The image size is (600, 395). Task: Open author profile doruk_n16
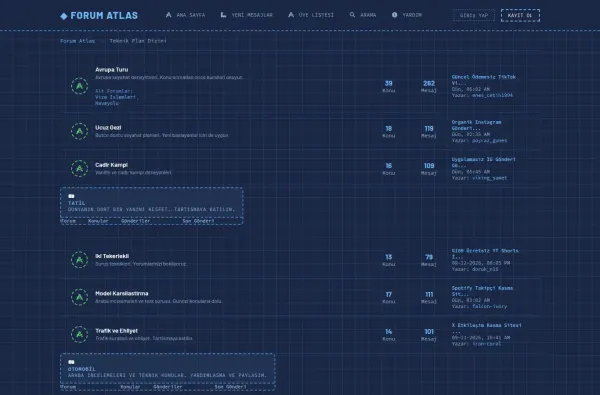[485, 269]
